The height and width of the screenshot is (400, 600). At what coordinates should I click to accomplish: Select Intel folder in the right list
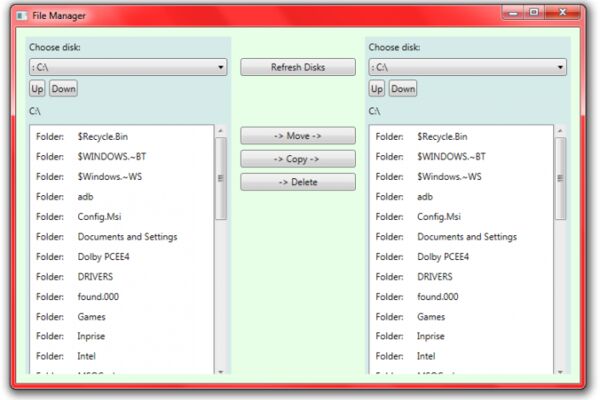pyautogui.click(x=461, y=356)
